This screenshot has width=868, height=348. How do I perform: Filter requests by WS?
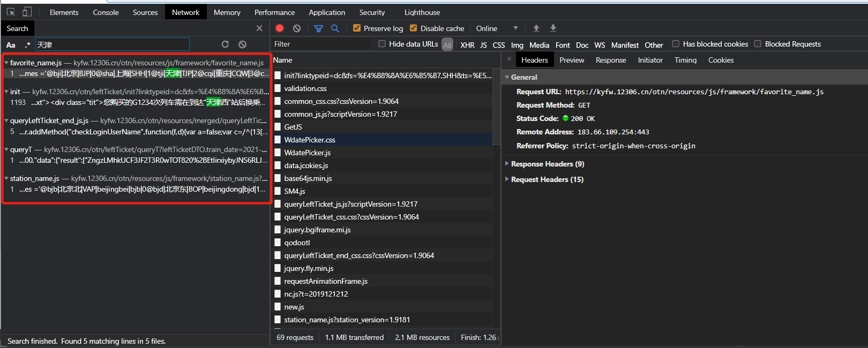pos(600,45)
